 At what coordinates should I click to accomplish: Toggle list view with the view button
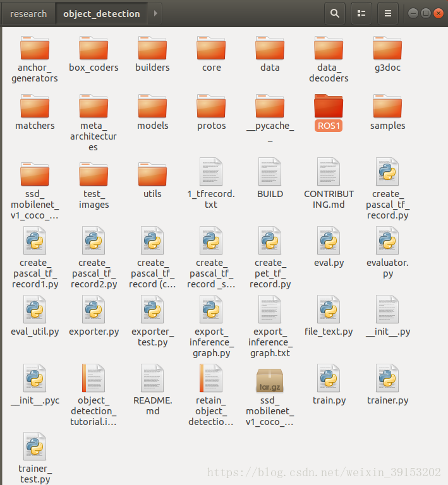[x=361, y=14]
